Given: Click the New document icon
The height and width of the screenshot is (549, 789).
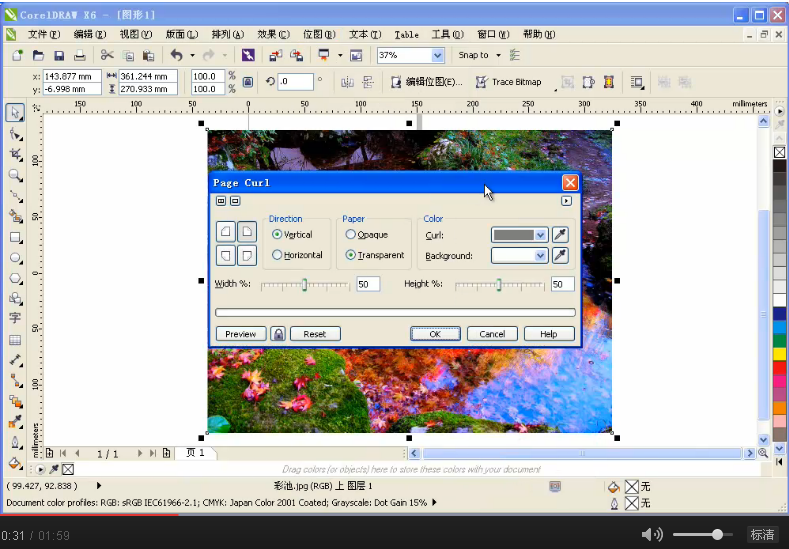Looking at the screenshot, I should click(x=17, y=55).
